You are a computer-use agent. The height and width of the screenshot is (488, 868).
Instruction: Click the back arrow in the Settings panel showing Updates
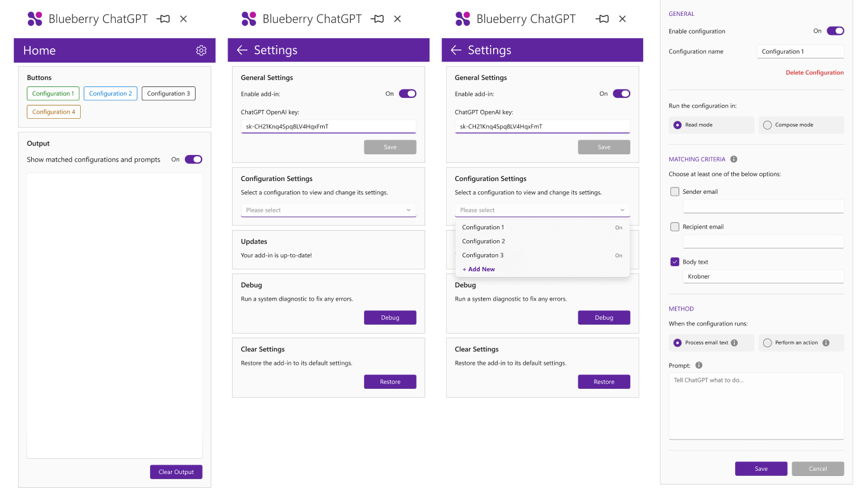coord(241,50)
